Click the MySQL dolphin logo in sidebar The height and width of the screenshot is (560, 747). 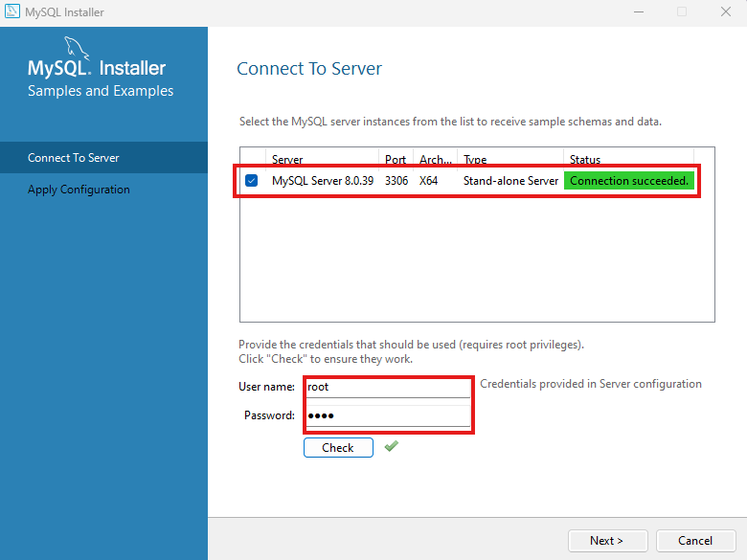coord(77,48)
